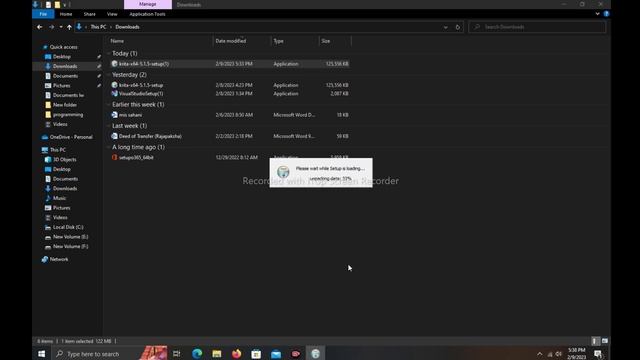Click the Forward navigation arrow
The image size is (640, 360).
(51, 27)
